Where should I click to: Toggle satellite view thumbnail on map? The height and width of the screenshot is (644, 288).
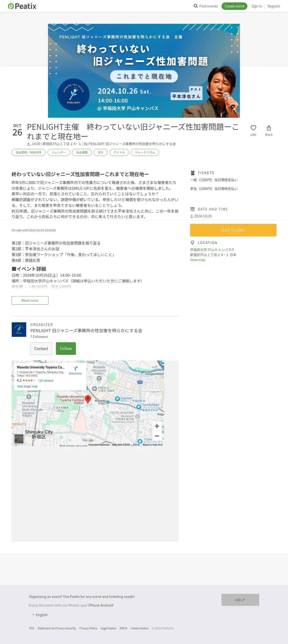point(19,439)
